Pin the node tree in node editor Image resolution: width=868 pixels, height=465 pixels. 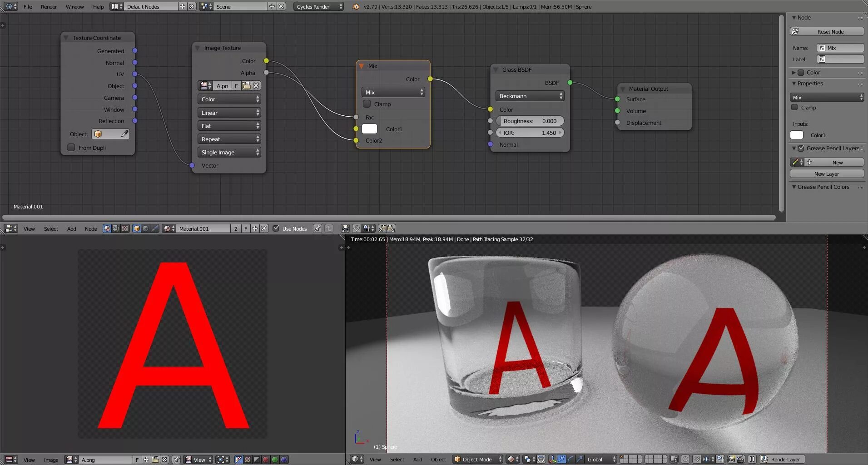click(317, 228)
